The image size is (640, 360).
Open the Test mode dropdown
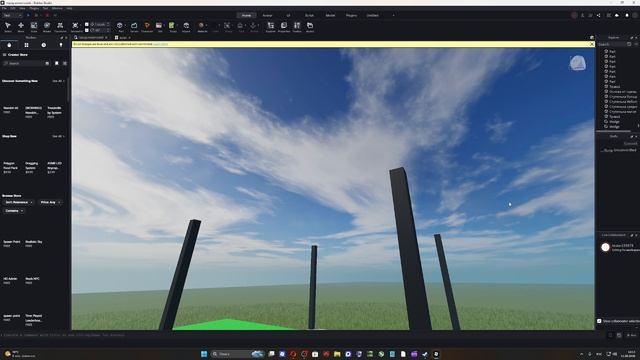coord(12,15)
